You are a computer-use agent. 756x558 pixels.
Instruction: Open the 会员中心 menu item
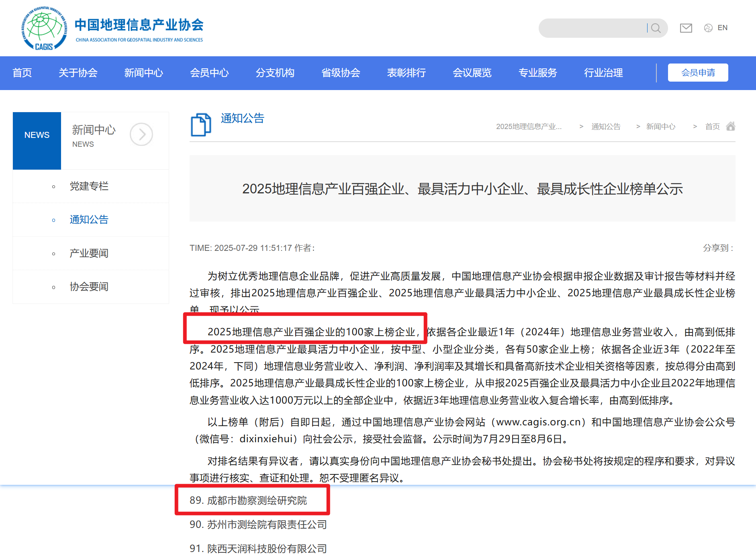tap(209, 73)
